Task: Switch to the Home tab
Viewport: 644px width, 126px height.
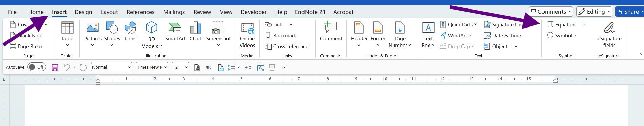Action: tap(36, 12)
